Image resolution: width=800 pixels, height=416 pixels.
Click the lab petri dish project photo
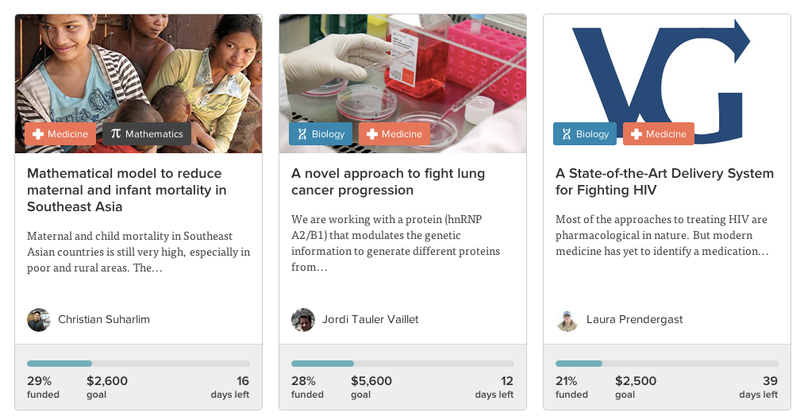pos(403,84)
